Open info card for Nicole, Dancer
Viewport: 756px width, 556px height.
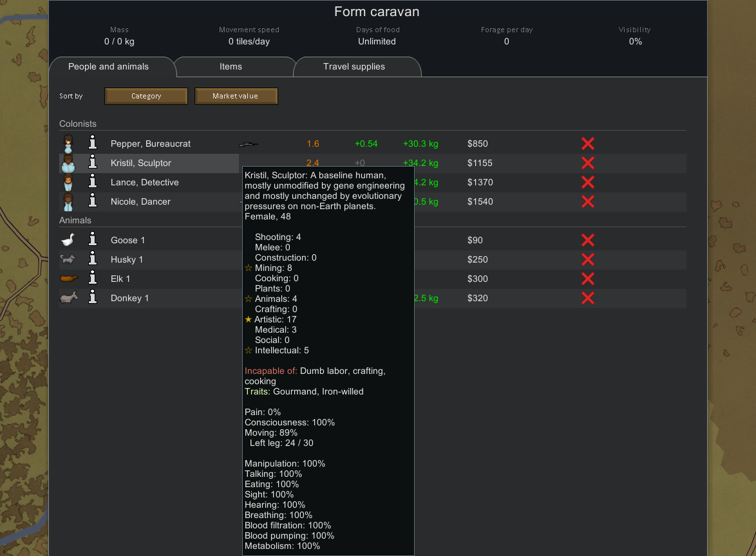coord(93,201)
